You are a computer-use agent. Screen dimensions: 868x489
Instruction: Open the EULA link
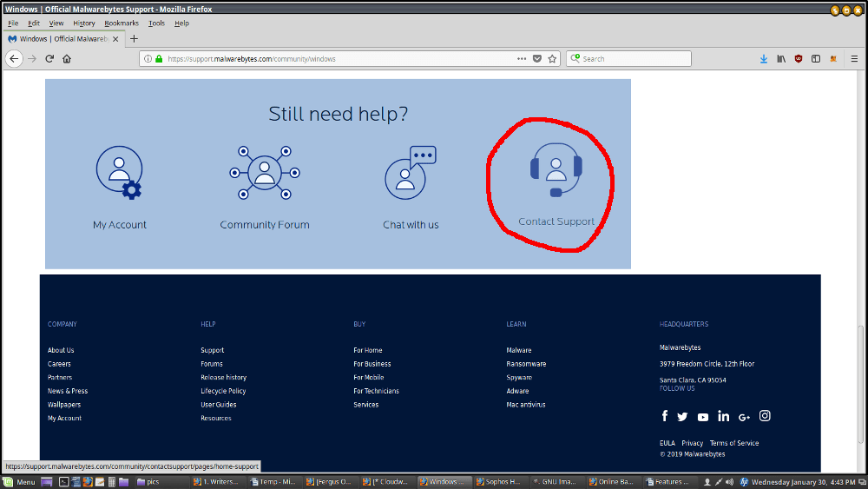pos(667,443)
